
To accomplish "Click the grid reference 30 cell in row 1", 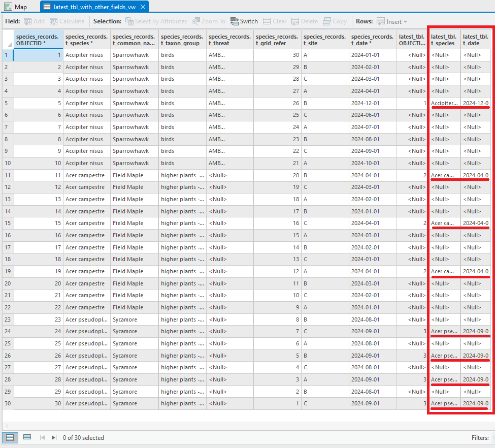I will click(277, 55).
